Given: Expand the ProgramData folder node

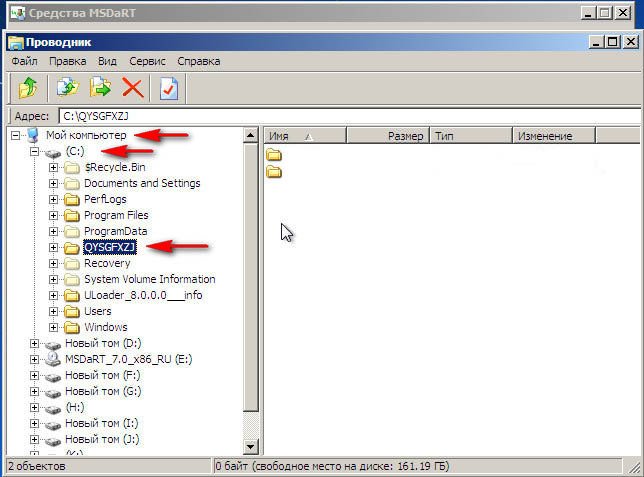Looking at the screenshot, I should [53, 232].
